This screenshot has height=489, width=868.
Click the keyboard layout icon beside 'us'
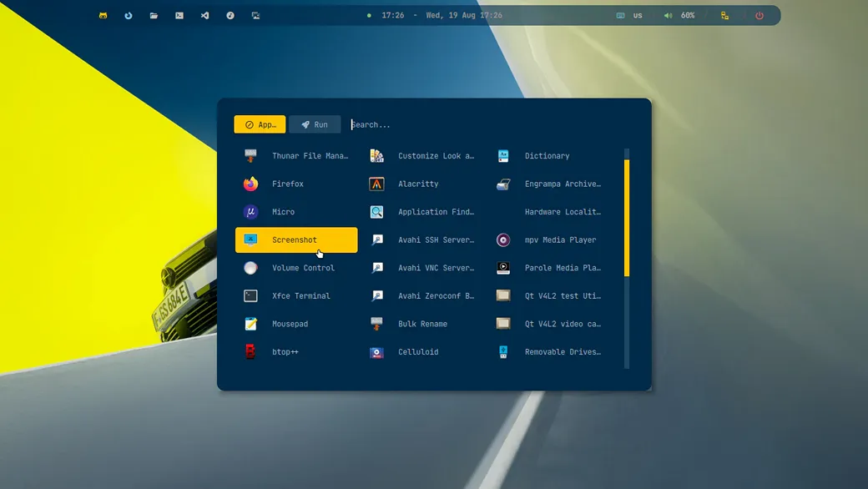621,16
